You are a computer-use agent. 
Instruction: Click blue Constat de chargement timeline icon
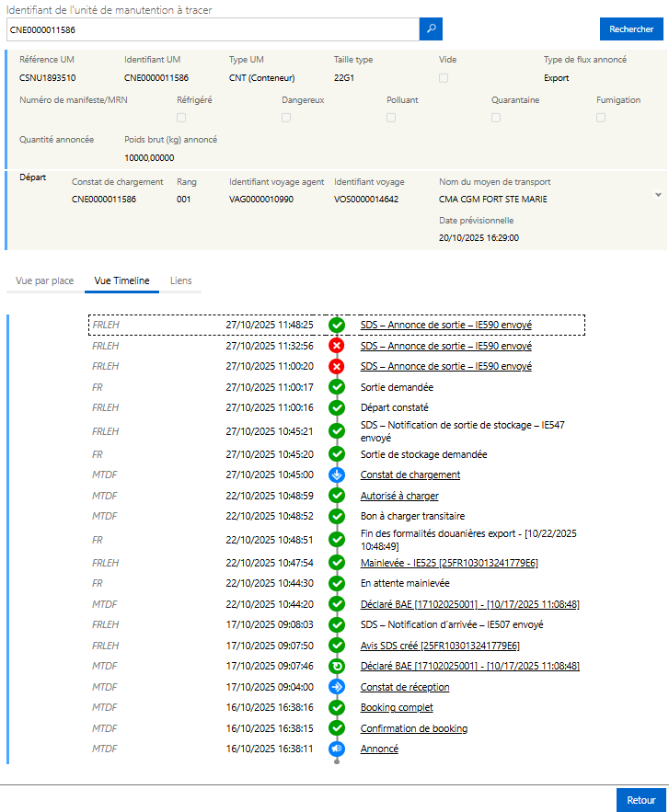tap(337, 475)
